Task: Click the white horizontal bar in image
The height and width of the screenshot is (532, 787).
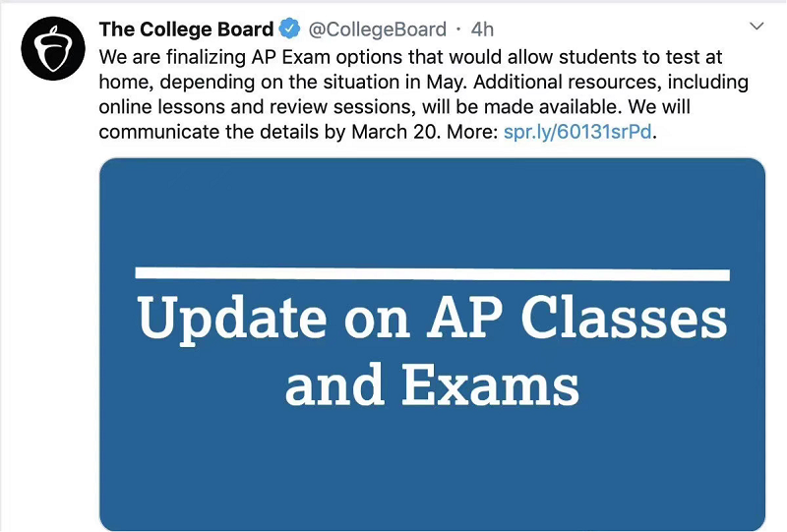Action: (x=432, y=274)
